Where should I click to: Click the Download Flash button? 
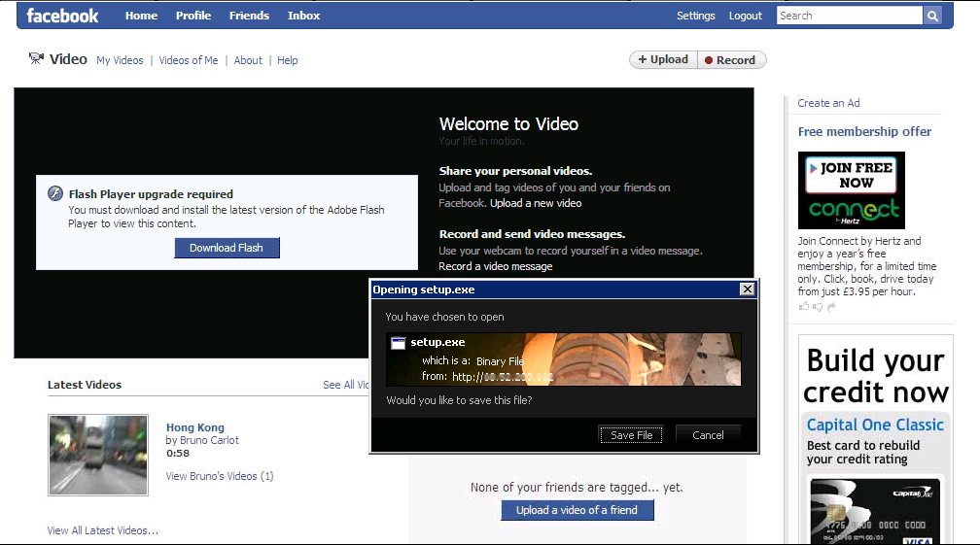(227, 248)
